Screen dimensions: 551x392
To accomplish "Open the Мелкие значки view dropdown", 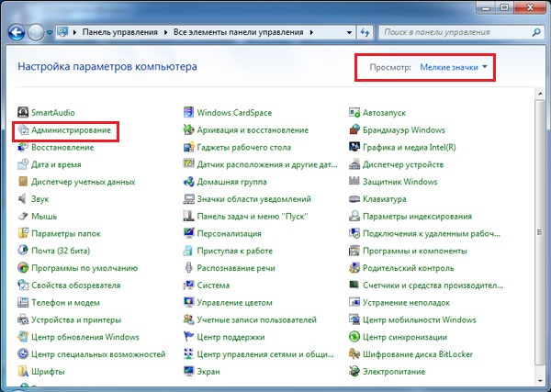I will (454, 67).
